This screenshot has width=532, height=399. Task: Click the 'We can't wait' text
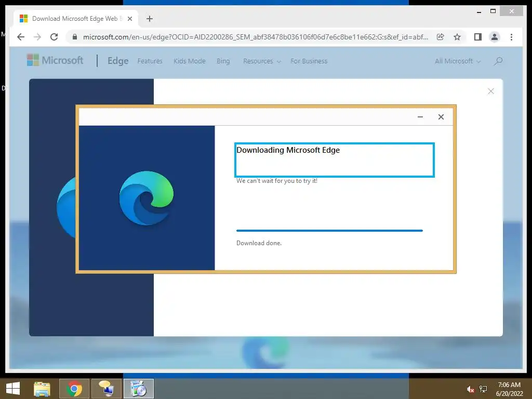(x=276, y=181)
